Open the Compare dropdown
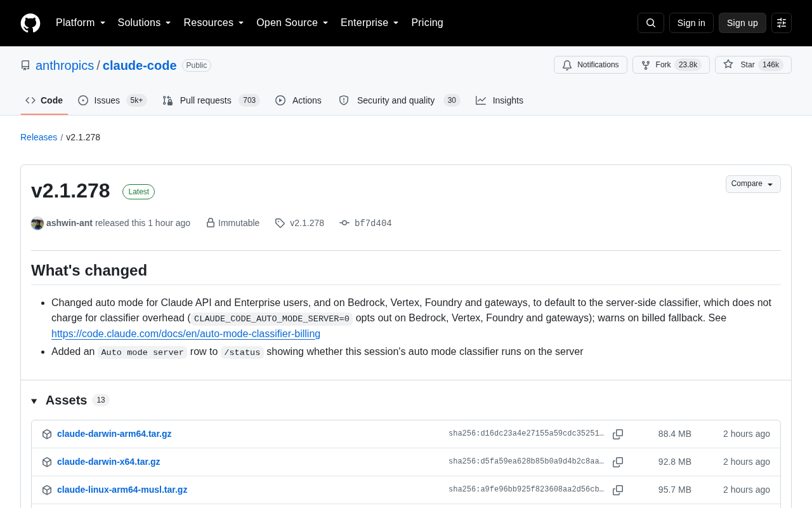This screenshot has width=812, height=508. coord(753,184)
